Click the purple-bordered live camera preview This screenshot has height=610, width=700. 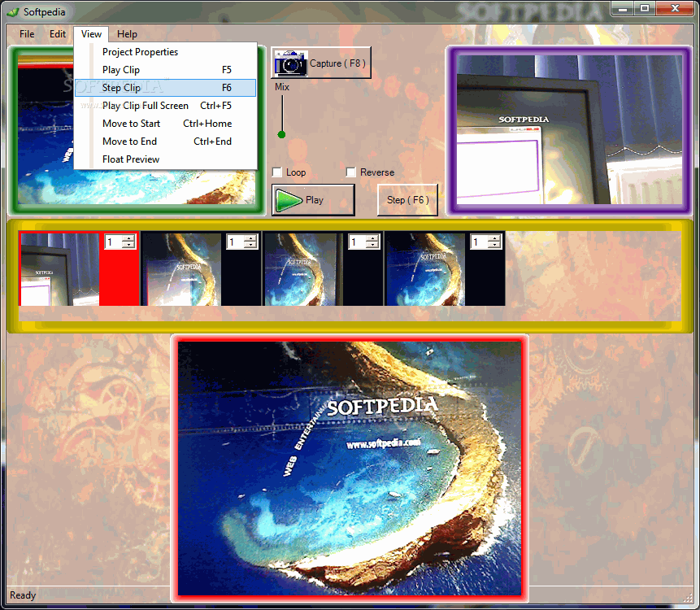(x=569, y=130)
